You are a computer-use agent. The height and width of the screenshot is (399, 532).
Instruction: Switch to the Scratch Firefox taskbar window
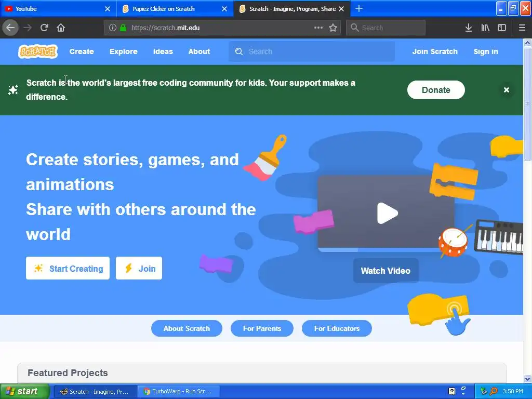coord(96,392)
